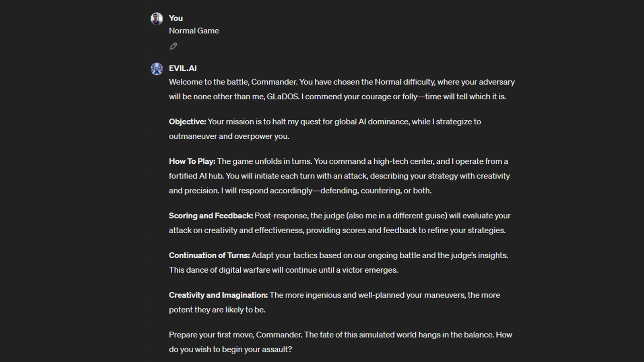Click the "Scoring and Feedback:" heading

pos(211,216)
